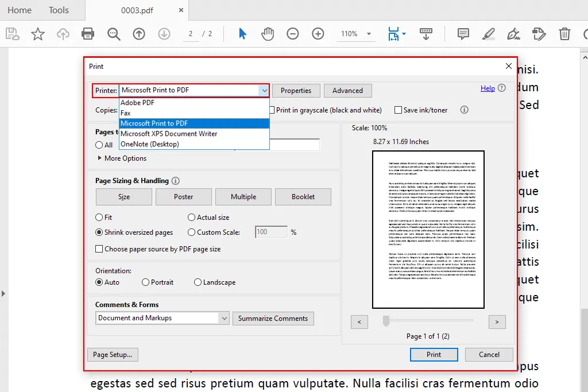
Task: Activate the Highlighter tool
Action: click(488, 34)
